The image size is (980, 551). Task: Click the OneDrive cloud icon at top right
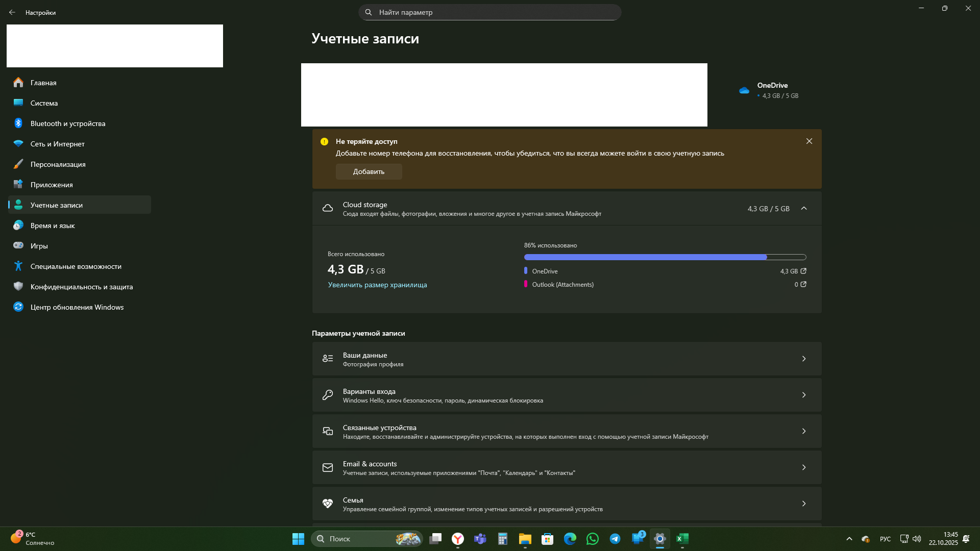coord(744,90)
